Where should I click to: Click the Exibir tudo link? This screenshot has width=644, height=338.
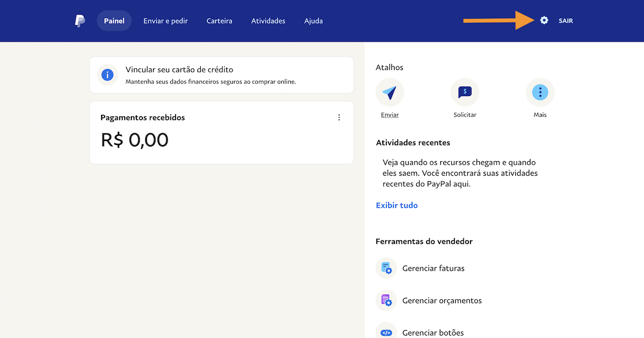tap(397, 206)
